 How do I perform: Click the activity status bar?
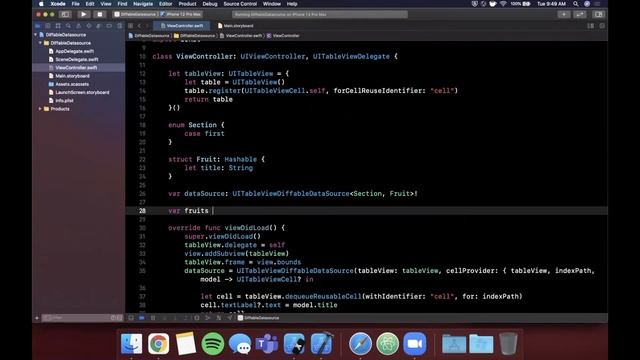coord(320,14)
